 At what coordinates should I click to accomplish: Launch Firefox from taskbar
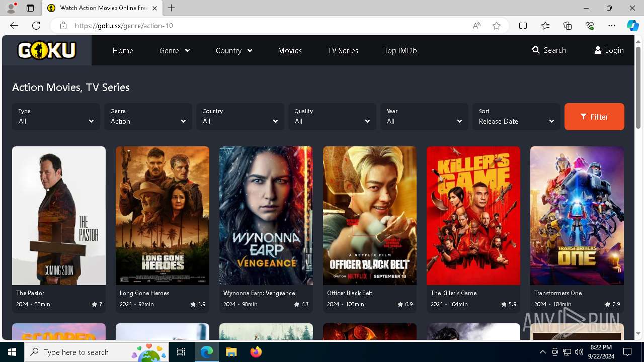point(256,352)
